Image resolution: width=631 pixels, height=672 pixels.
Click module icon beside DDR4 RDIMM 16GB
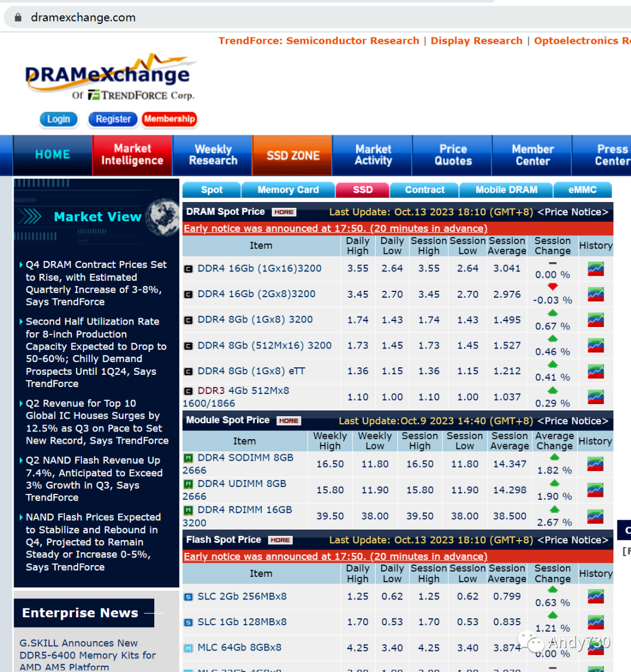tap(188, 510)
